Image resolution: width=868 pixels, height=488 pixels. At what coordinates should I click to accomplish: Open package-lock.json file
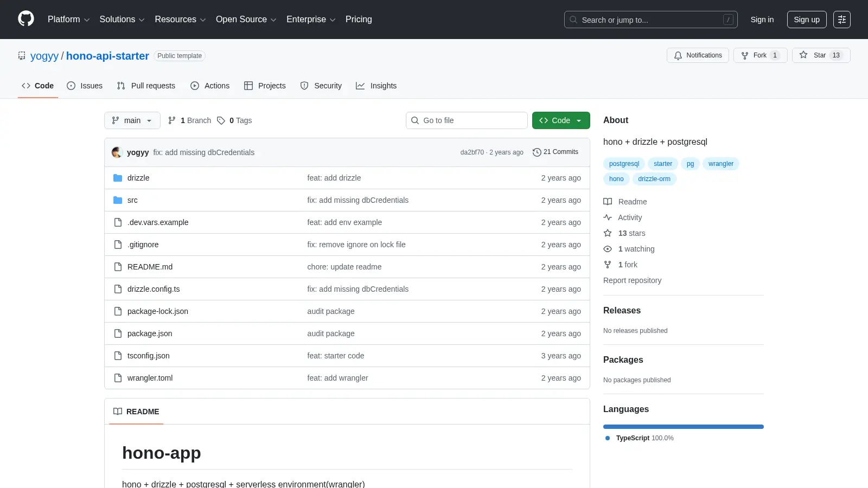[x=158, y=311]
